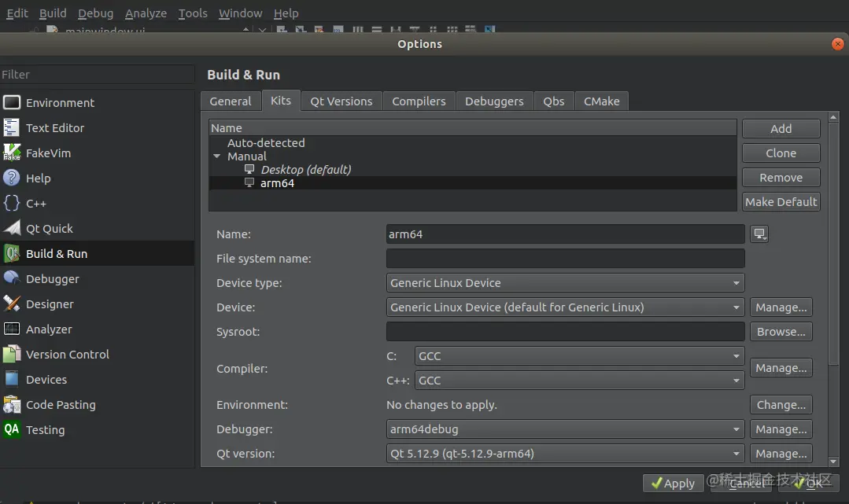Open the Text Editor settings category
849x504 pixels.
pos(98,127)
